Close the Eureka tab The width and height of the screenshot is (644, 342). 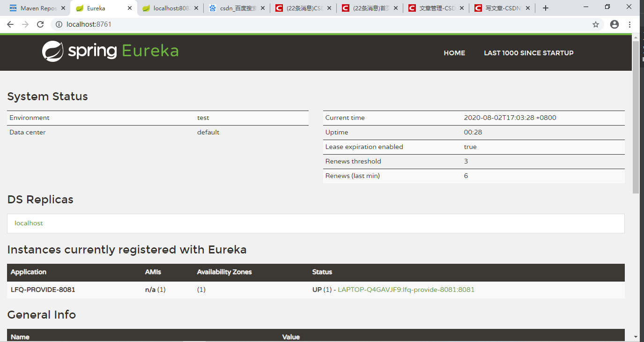[x=130, y=8]
